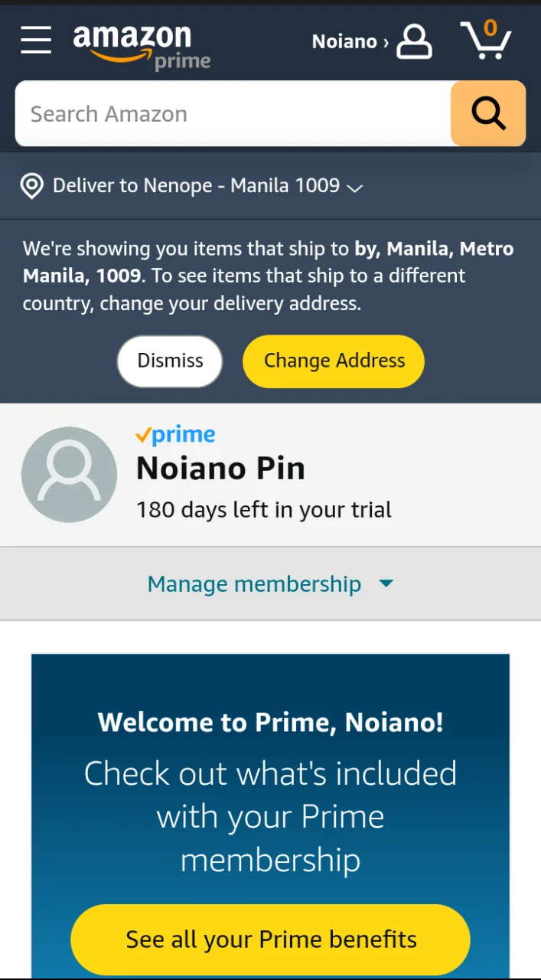
Task: Select Deliver to Nenope - Manila 1009
Action: (196, 186)
